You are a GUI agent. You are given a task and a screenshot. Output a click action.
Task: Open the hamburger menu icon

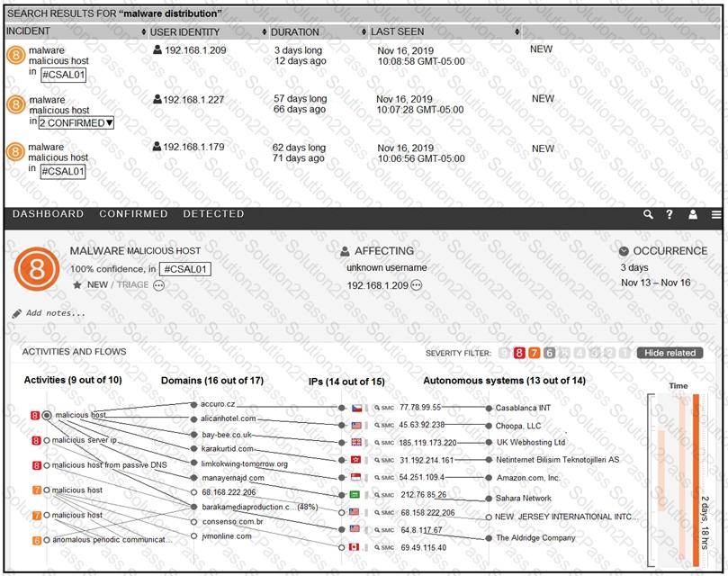[716, 215]
